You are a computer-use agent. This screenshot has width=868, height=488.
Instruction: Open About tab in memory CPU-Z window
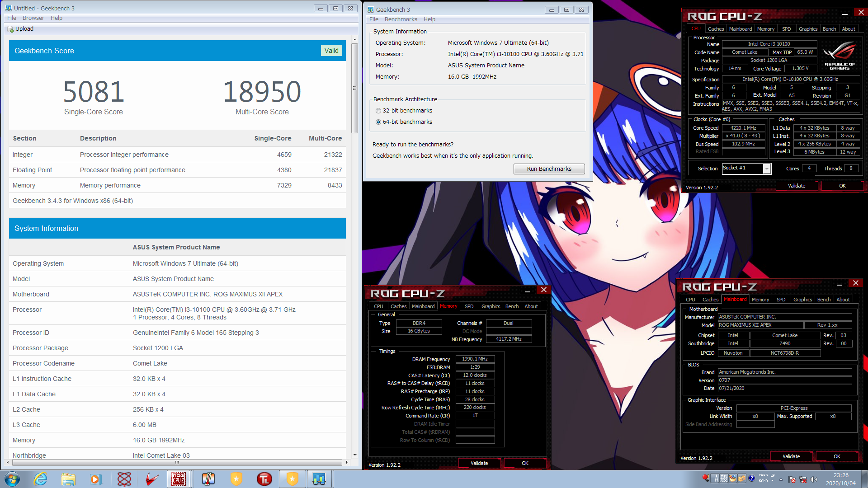(x=531, y=306)
